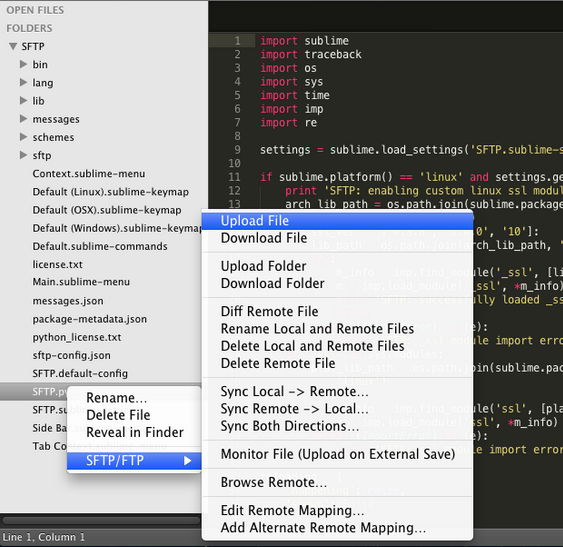Click the 'import time' code line
The image size is (563, 547).
point(295,95)
